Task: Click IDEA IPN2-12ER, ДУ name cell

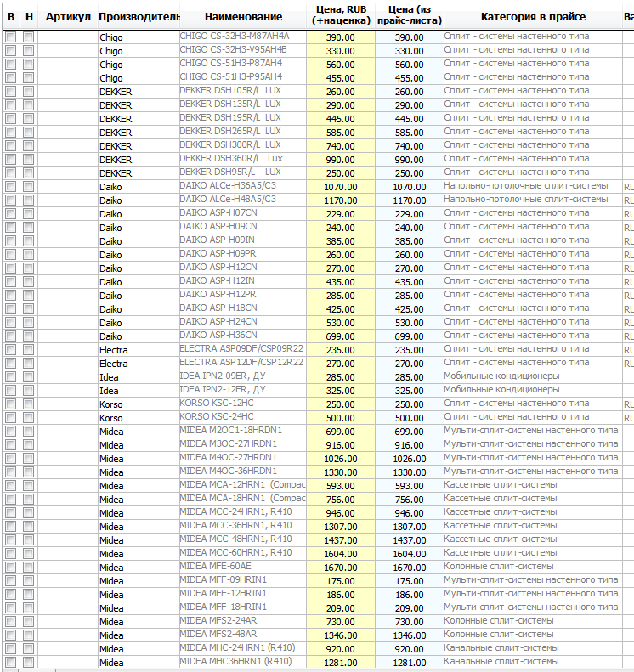Action: (243, 391)
